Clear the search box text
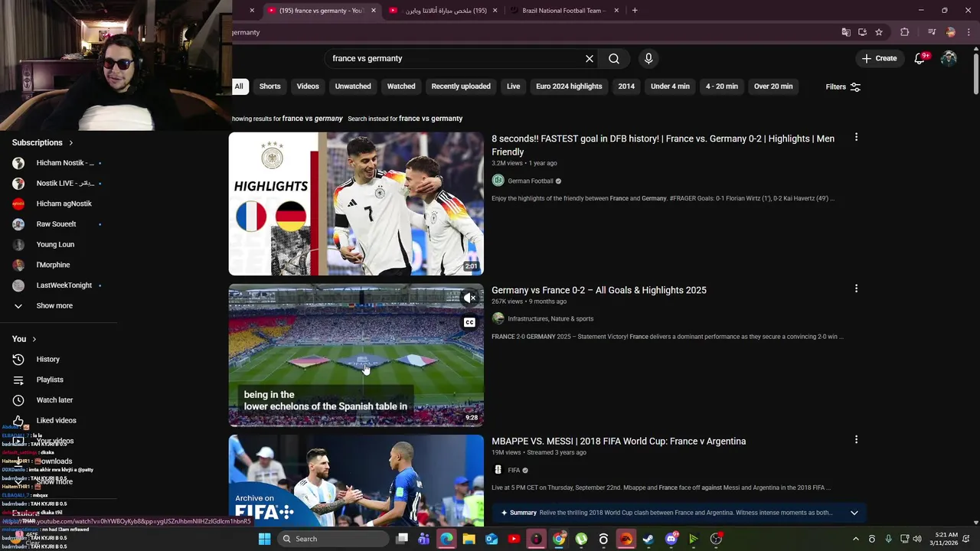The height and width of the screenshot is (551, 980). (590, 58)
